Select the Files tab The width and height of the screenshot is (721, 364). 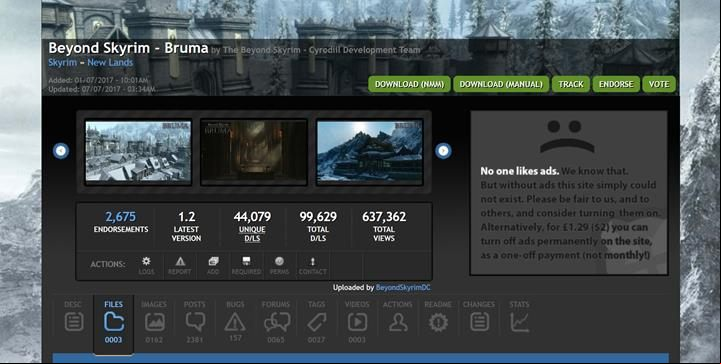point(114,324)
